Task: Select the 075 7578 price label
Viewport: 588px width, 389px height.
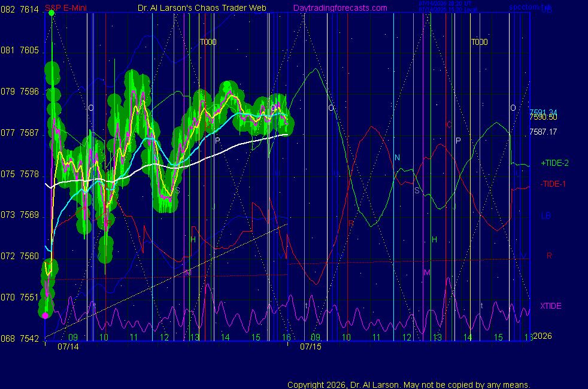Action: pos(20,174)
